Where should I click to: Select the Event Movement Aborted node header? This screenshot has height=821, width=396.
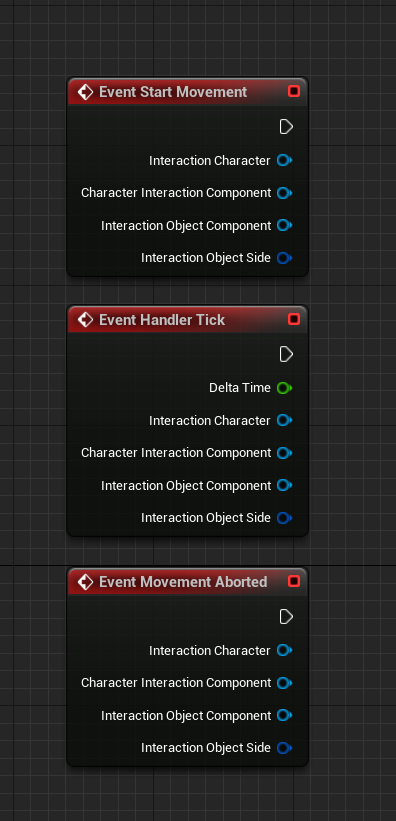(x=188, y=582)
